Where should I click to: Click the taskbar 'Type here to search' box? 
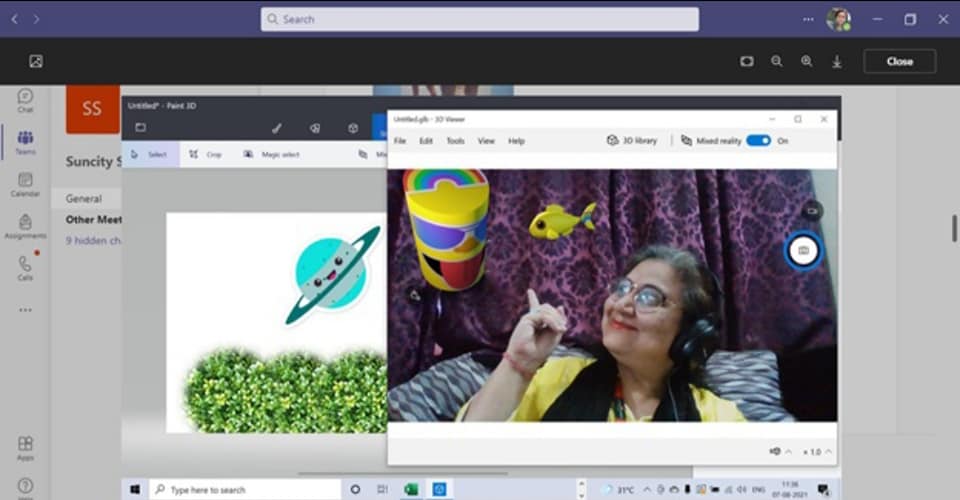[x=245, y=490]
